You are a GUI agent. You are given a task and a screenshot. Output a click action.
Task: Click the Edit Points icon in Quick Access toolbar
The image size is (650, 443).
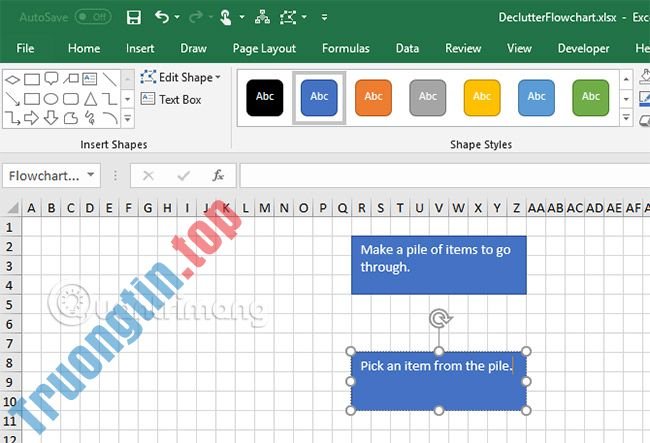(x=288, y=17)
